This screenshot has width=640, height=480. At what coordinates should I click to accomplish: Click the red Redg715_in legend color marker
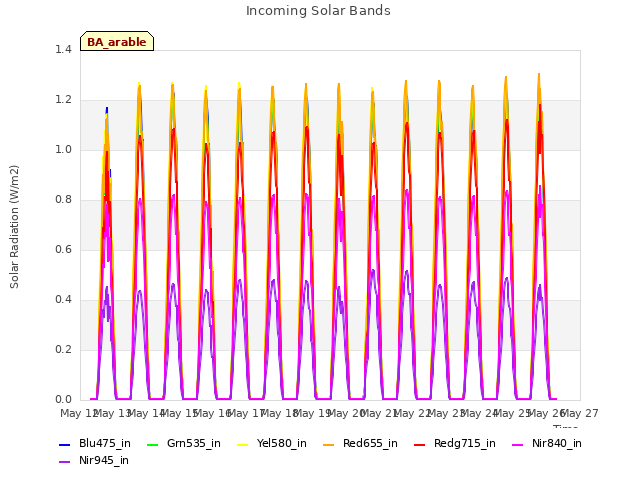tap(420, 444)
